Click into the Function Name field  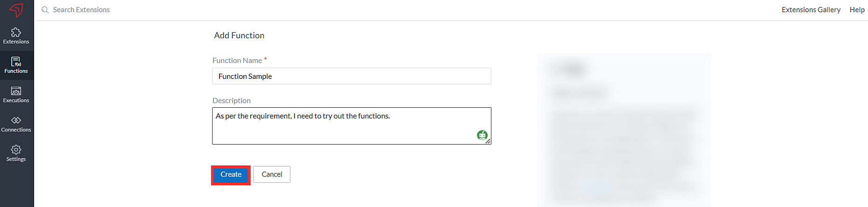point(351,76)
